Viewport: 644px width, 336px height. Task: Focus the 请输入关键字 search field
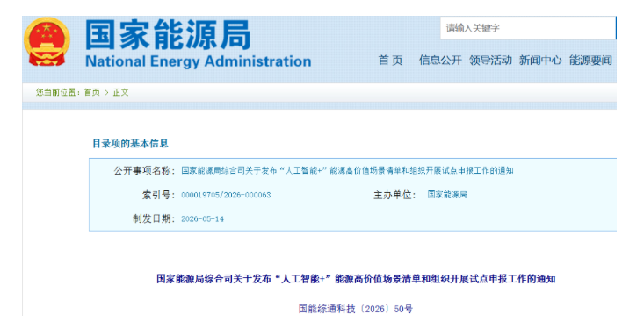[528, 28]
